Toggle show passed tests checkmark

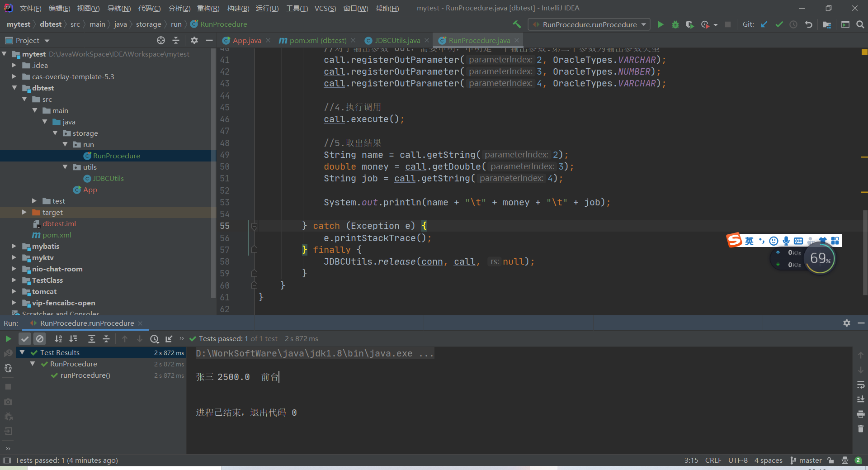[x=25, y=338]
